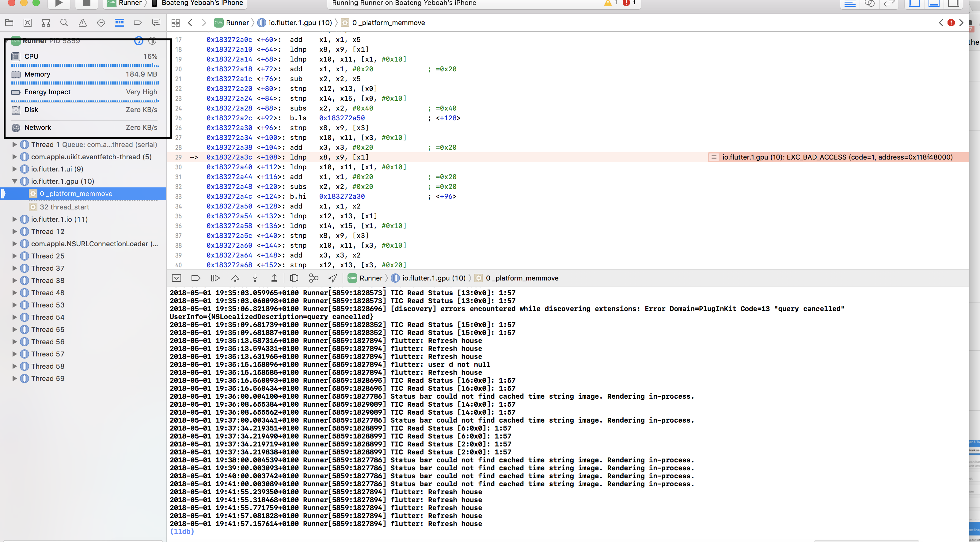Simulate location with the paper plane icon
Screen dimensions: 980x542
point(332,278)
